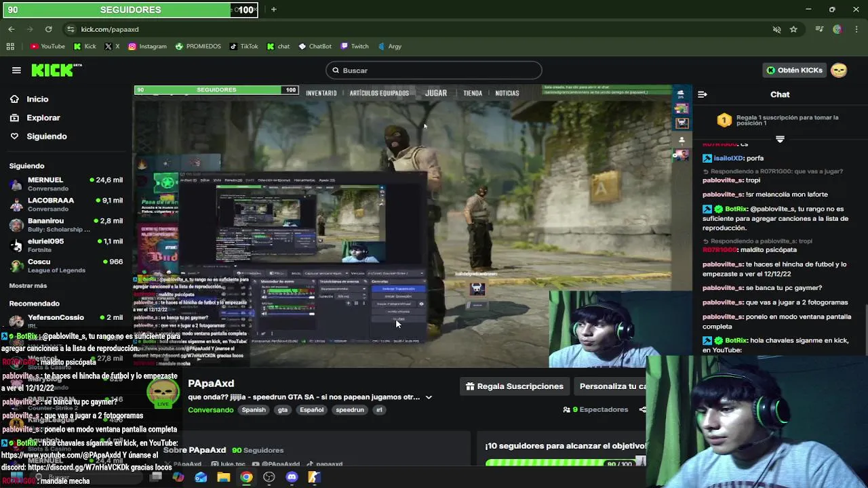Click the NOTICIAS tab in stream

pyautogui.click(x=507, y=94)
